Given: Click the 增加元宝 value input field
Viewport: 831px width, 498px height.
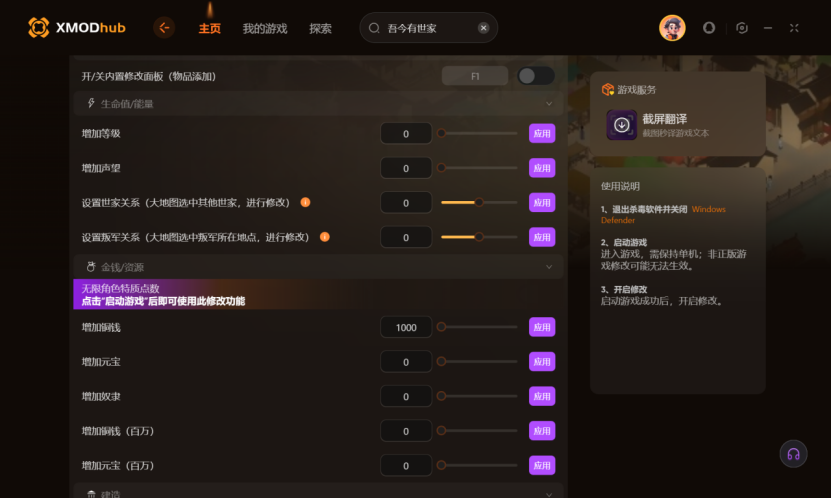Looking at the screenshot, I should pos(406,362).
